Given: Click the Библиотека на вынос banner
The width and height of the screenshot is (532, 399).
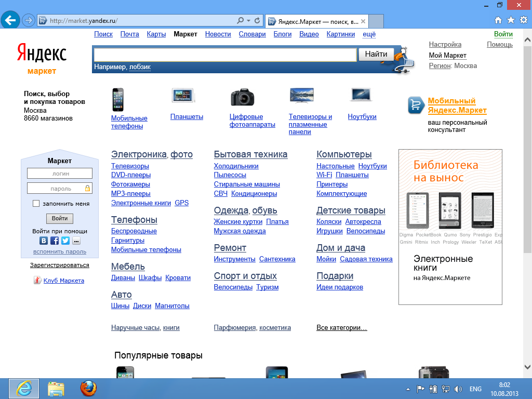Looking at the screenshot, I should click(450, 227).
